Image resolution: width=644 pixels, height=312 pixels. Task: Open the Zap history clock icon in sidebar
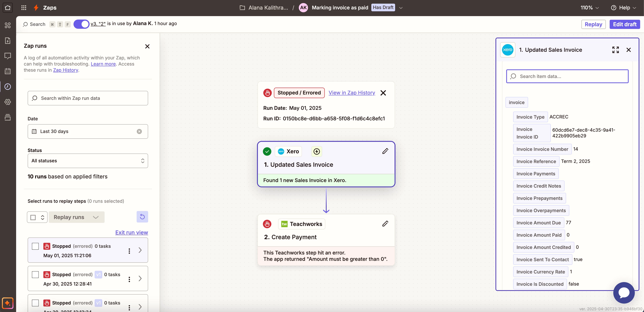point(8,87)
